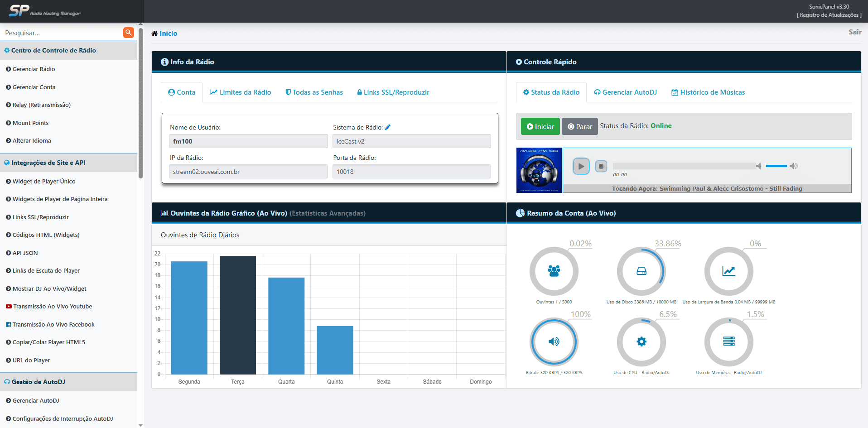The height and width of the screenshot is (428, 868).
Task: Click the listeners group icon in Resumo
Action: coord(554,271)
